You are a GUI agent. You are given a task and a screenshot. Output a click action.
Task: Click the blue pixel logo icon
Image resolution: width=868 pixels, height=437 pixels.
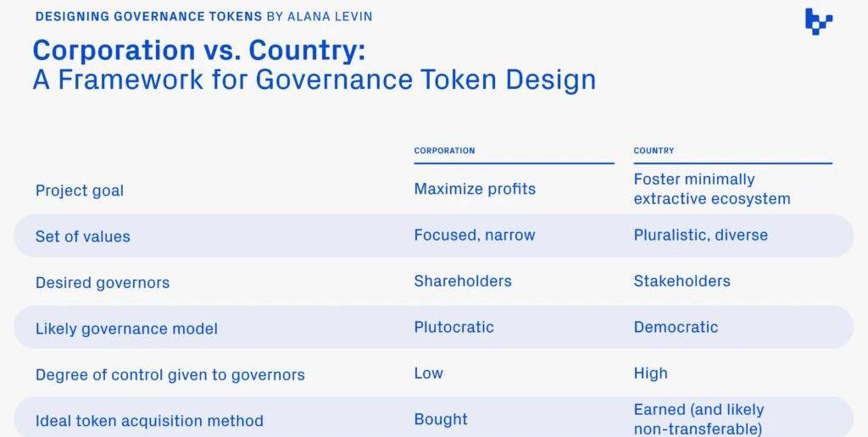[818, 21]
